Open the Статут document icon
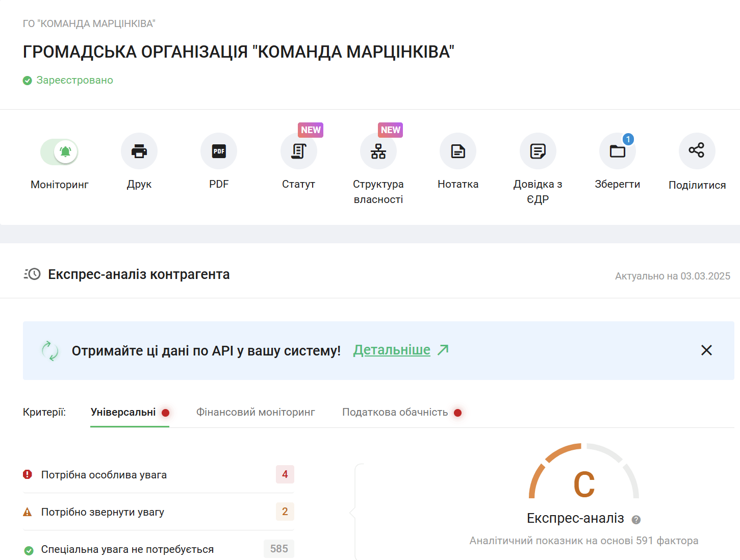Image resolution: width=740 pixels, height=560 pixels. (299, 151)
